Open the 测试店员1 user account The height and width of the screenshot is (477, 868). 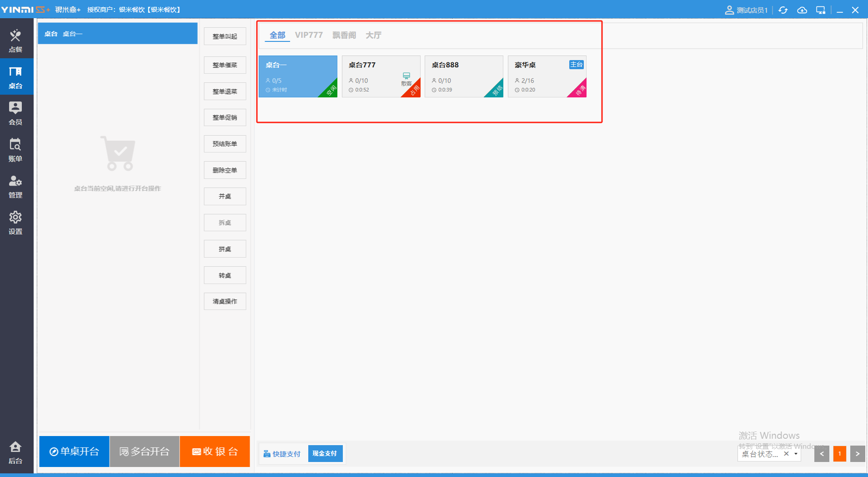(x=746, y=10)
